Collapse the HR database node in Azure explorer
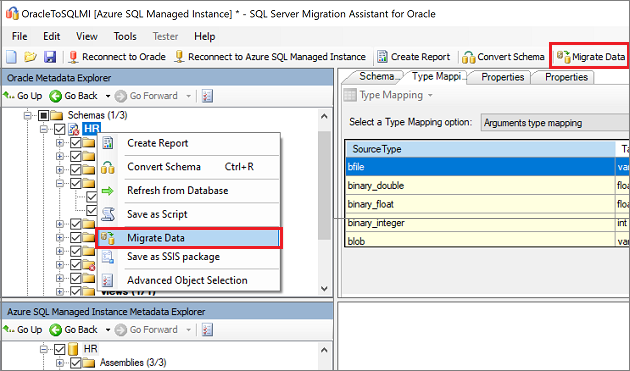Viewport: 630px width, 371px height. pyautogui.click(x=44, y=349)
